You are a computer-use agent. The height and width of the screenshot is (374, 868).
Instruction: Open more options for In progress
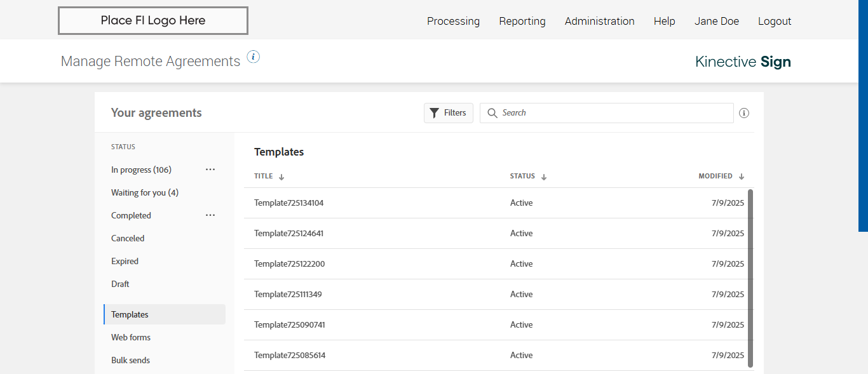pos(210,170)
